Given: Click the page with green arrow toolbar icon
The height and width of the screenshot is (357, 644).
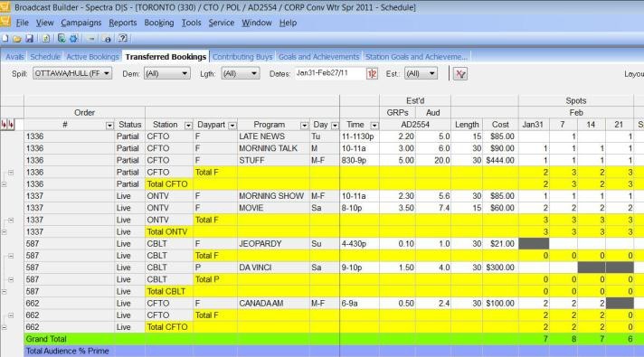Looking at the screenshot, I should click(46, 39).
